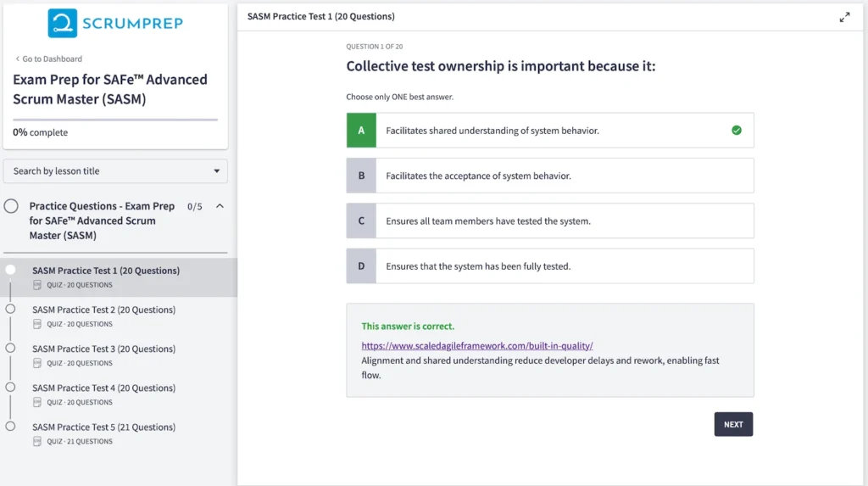Image resolution: width=868 pixels, height=486 pixels.
Task: Click the ScrumPrep logo icon
Action: point(62,24)
